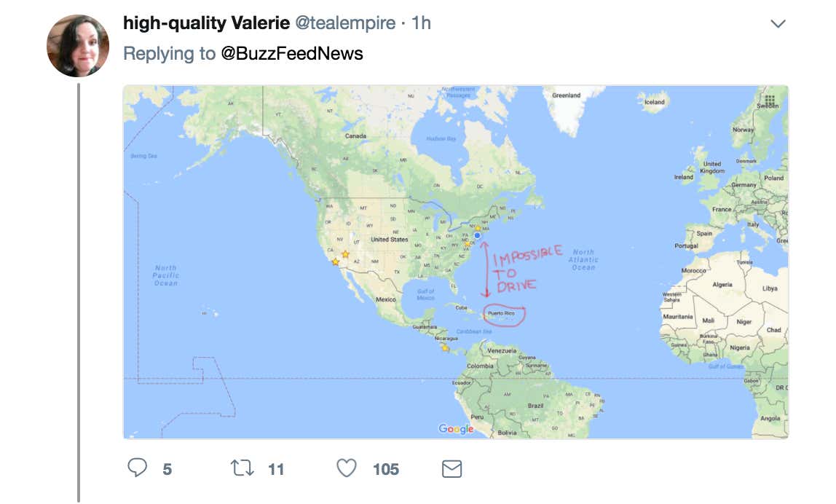Like the tweet with the heart icon
The height and width of the screenshot is (504, 836).
pyautogui.click(x=347, y=468)
